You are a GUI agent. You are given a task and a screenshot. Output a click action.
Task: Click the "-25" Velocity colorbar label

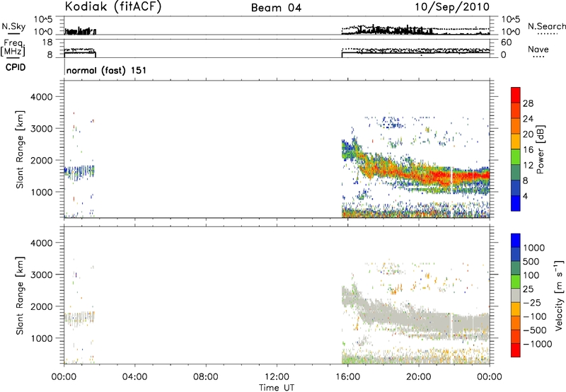click(x=532, y=302)
